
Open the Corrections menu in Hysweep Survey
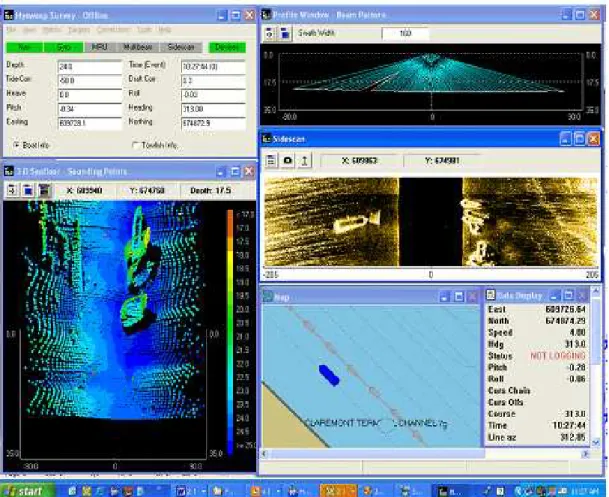(x=113, y=30)
